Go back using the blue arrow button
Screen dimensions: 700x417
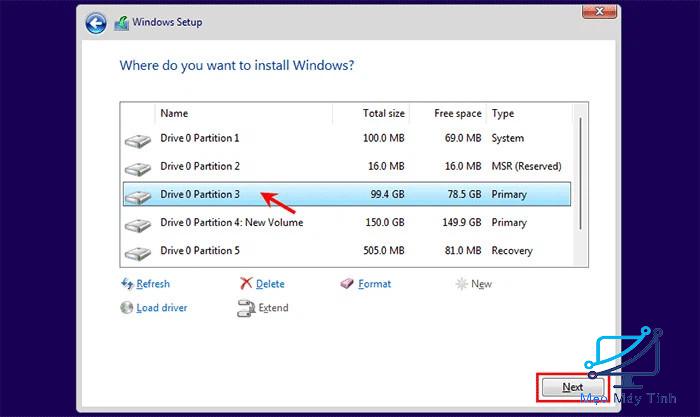(x=96, y=23)
